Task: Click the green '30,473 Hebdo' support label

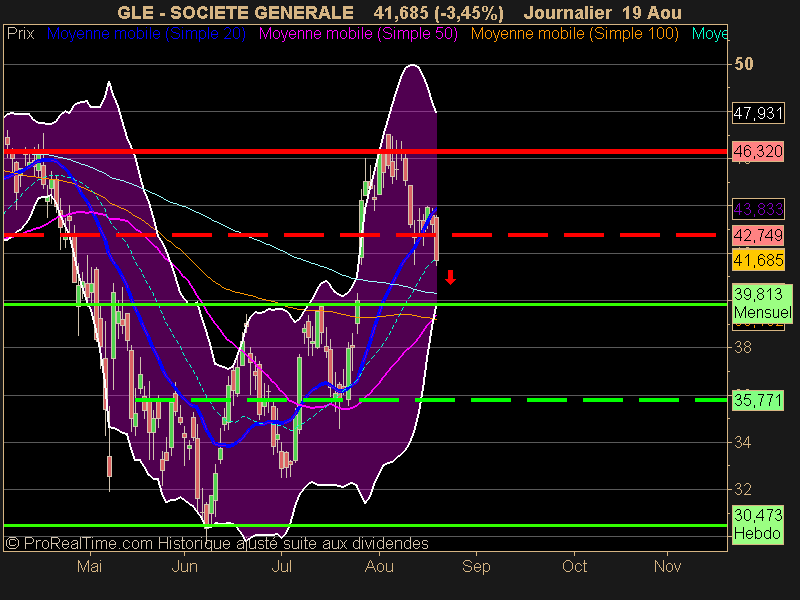Action: (758, 524)
